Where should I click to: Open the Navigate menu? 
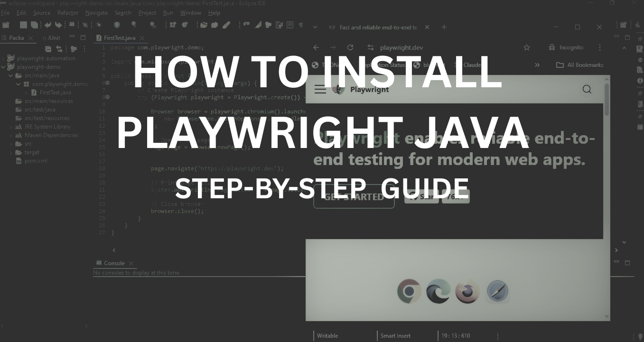(x=97, y=13)
